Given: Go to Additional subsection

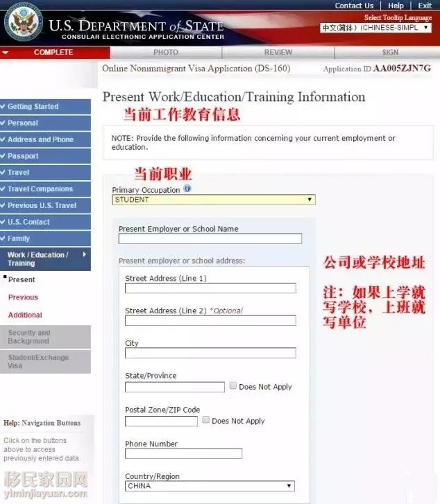Looking at the screenshot, I should [25, 315].
